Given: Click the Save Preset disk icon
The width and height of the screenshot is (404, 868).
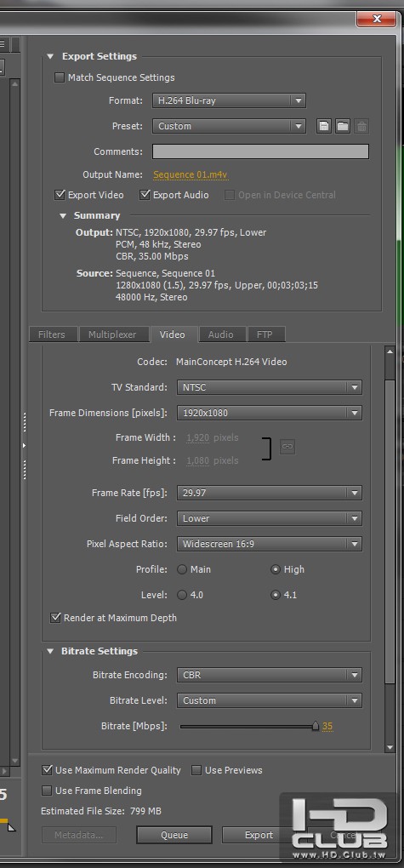Looking at the screenshot, I should coord(324,126).
